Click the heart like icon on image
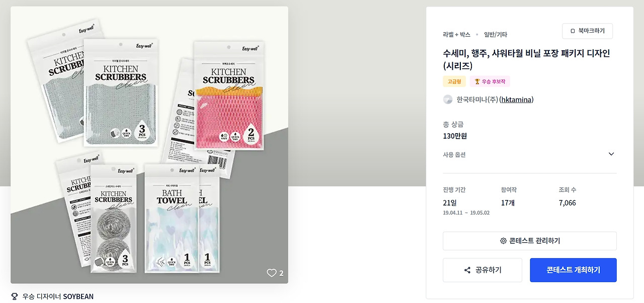 pyautogui.click(x=272, y=273)
